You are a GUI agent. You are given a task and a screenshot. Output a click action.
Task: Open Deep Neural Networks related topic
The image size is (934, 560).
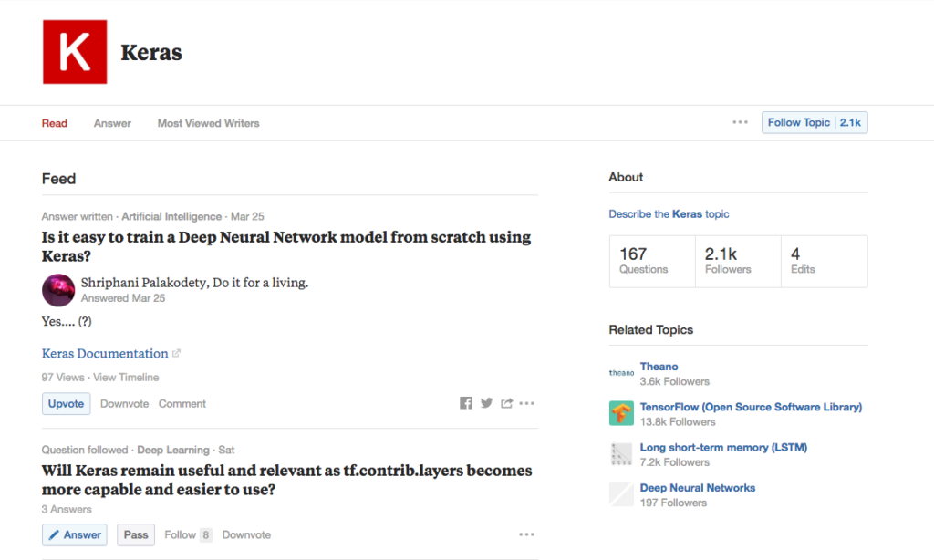coord(698,488)
